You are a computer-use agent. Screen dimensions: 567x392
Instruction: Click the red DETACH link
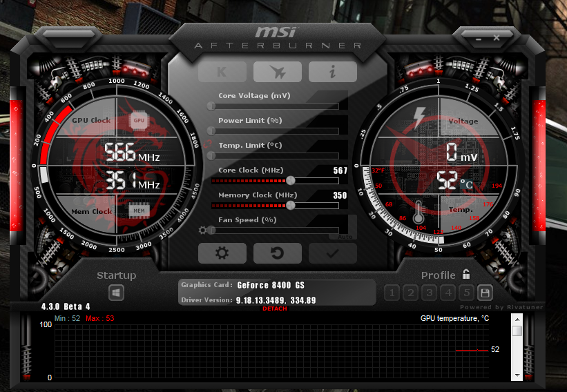275,308
